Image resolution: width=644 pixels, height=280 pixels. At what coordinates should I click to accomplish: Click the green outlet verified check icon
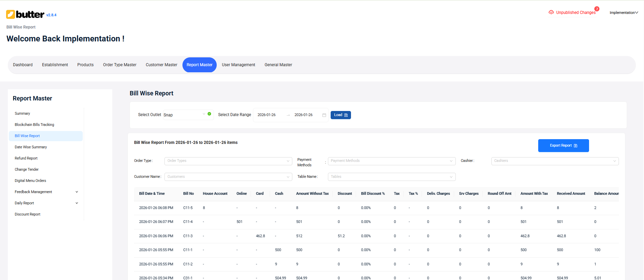[209, 114]
